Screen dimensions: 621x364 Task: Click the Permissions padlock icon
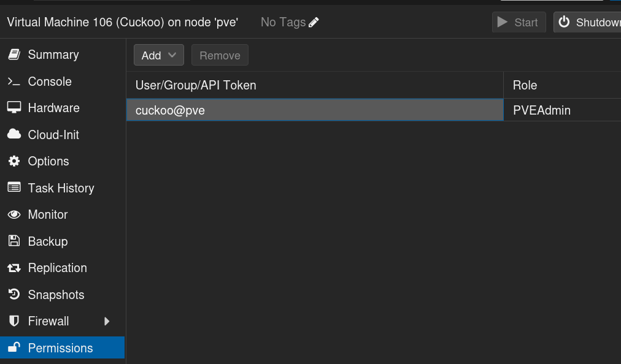[x=13, y=347]
